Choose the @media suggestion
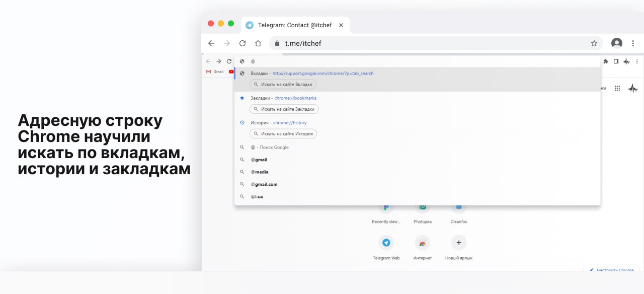644x294 pixels. tap(417, 172)
